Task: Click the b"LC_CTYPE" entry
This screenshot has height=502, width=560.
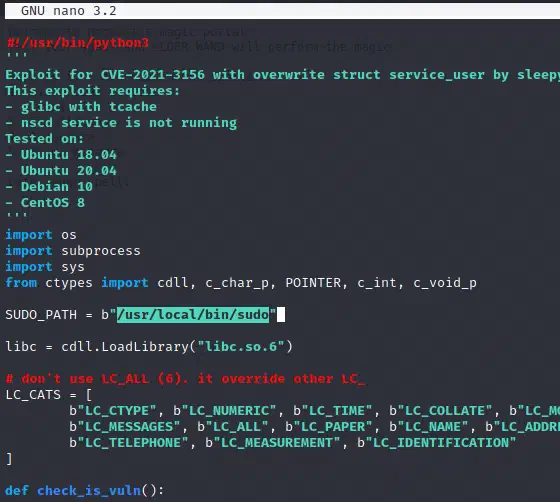Action: 113,411
